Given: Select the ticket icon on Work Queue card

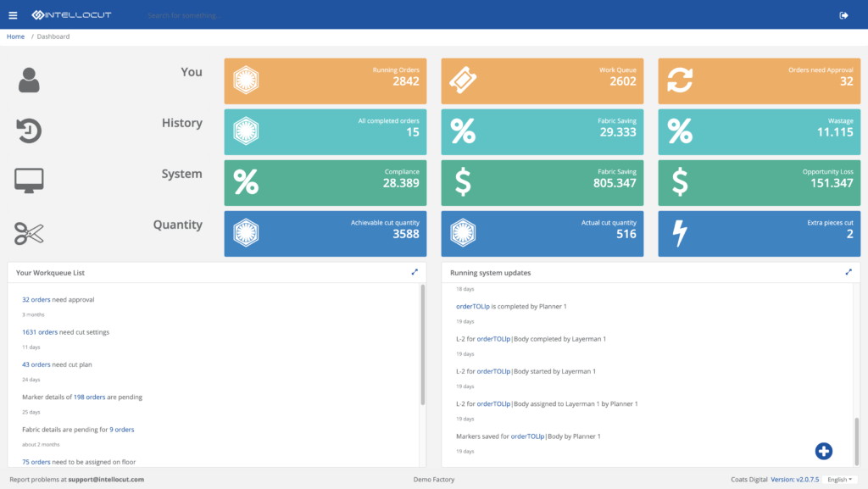Looking at the screenshot, I should [x=463, y=81].
